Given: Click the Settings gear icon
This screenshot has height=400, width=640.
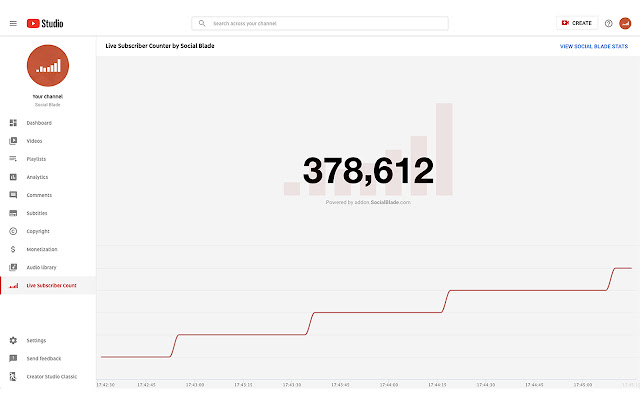Looking at the screenshot, I should (13, 340).
